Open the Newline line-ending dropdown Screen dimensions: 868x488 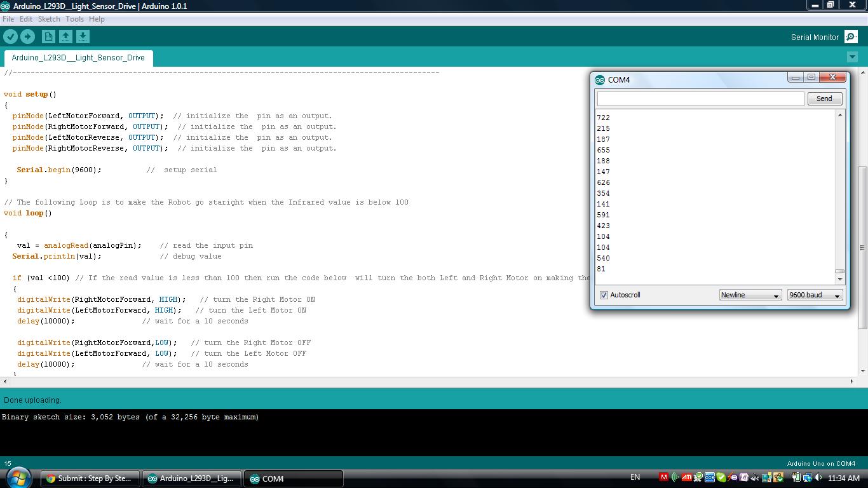[x=750, y=295]
